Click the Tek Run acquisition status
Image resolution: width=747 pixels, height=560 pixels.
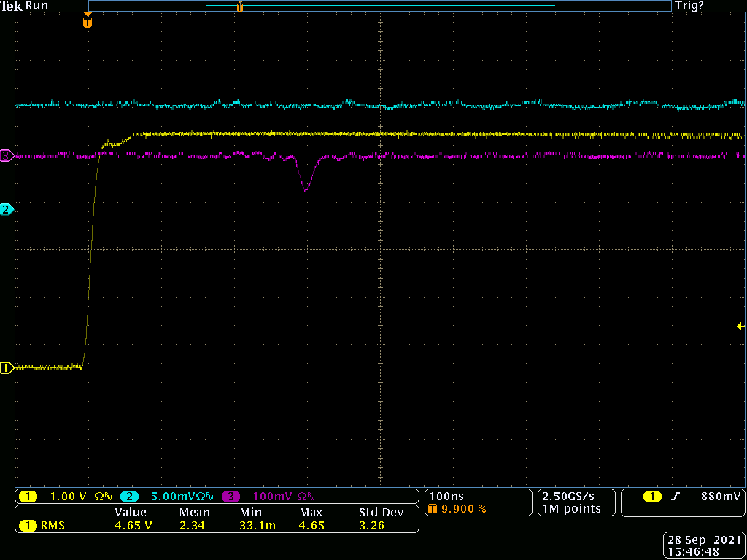(x=24, y=6)
